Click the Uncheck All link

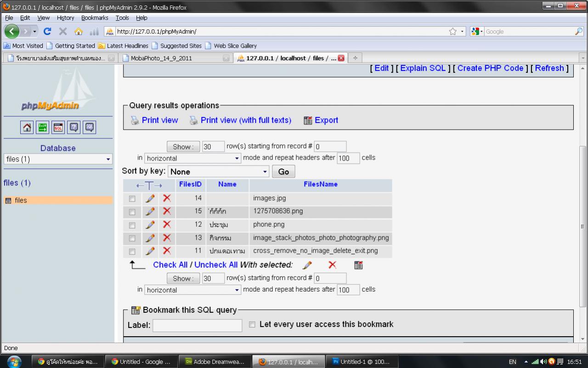pyautogui.click(x=216, y=264)
